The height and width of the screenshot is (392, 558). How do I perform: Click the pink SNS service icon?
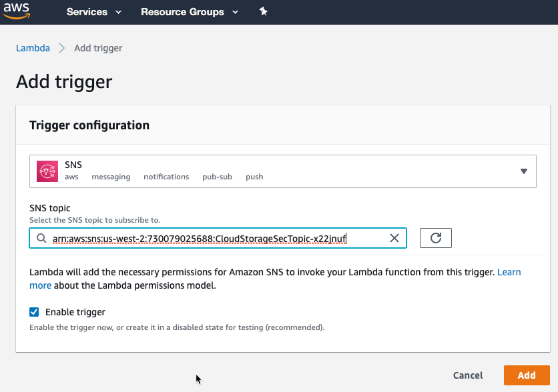(x=47, y=171)
